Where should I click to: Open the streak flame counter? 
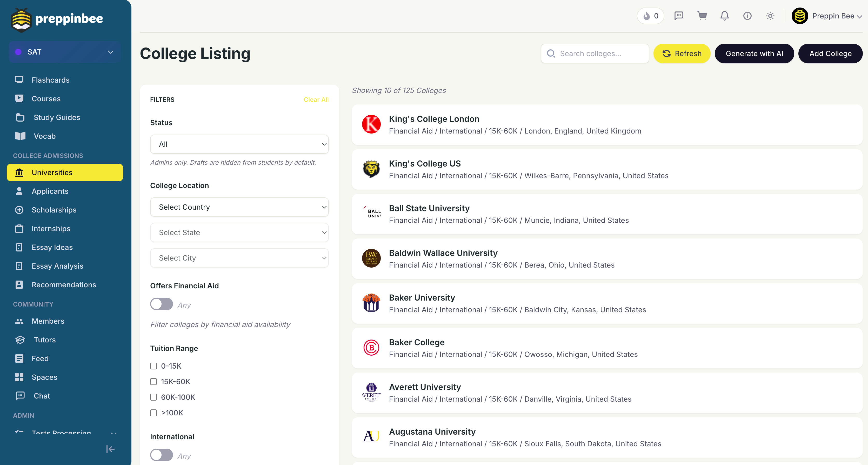pos(650,16)
